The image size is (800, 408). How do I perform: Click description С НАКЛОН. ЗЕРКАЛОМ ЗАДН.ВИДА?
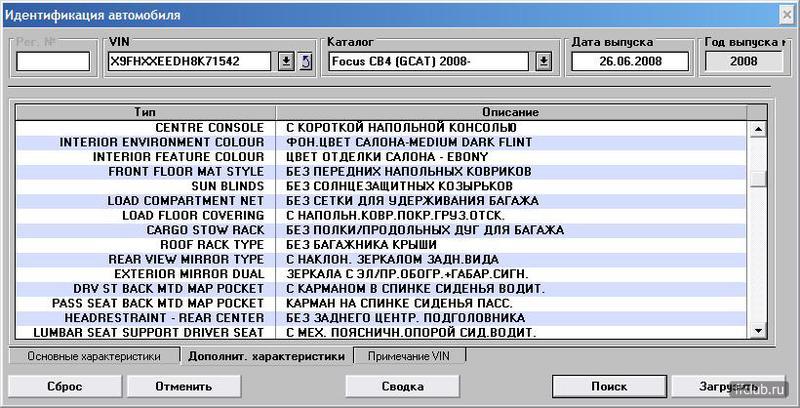(392, 260)
